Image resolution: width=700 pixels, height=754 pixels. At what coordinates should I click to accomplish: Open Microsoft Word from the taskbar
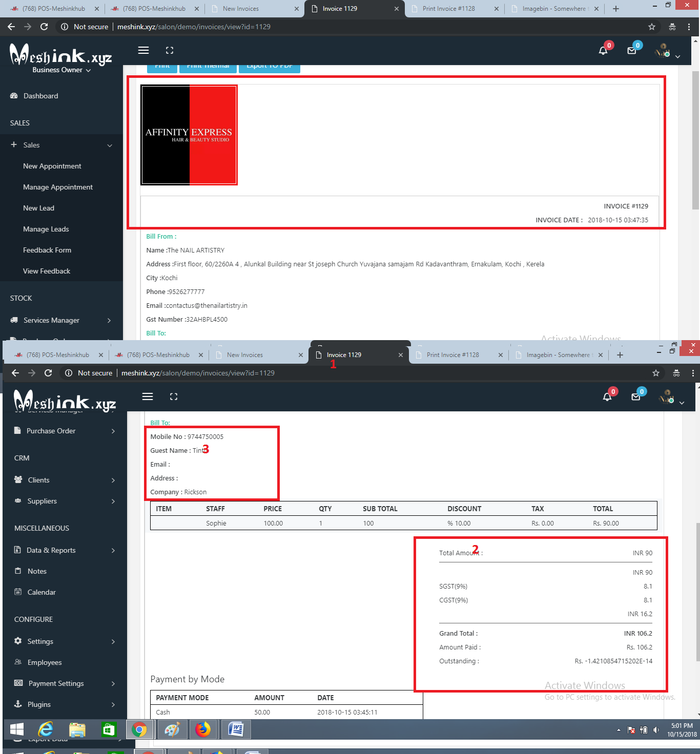[x=236, y=729]
